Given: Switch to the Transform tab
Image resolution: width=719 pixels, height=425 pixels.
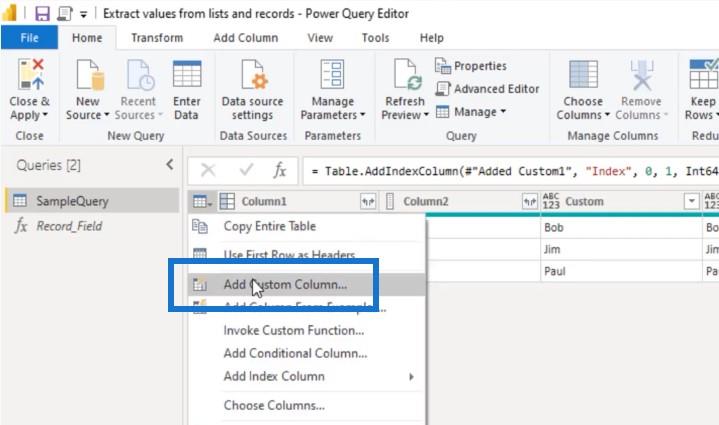Looking at the screenshot, I should [157, 38].
